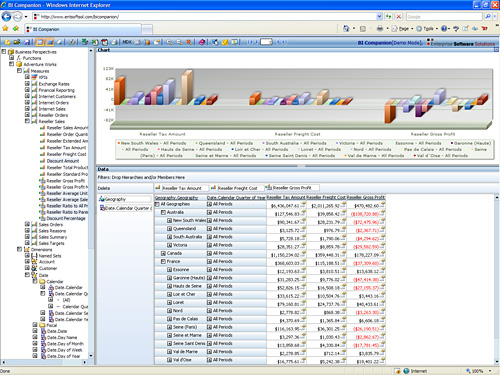The height and width of the screenshot is (375, 500).
Task: Click the IE Help icon
Action: [444, 29]
